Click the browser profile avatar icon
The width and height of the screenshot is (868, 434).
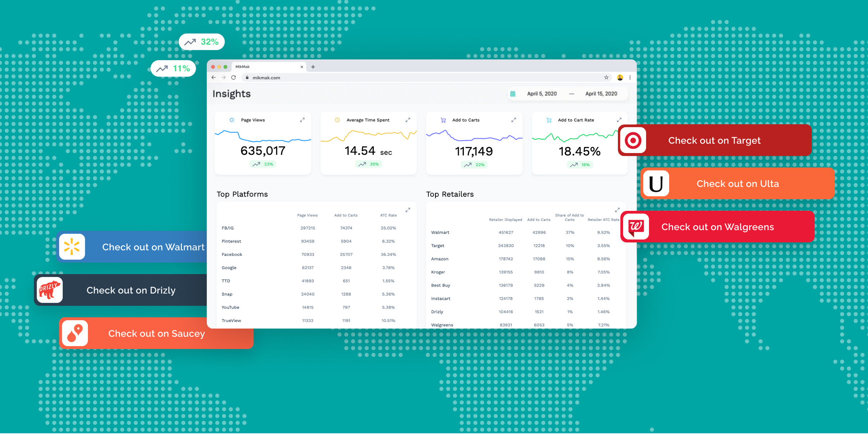(x=620, y=77)
